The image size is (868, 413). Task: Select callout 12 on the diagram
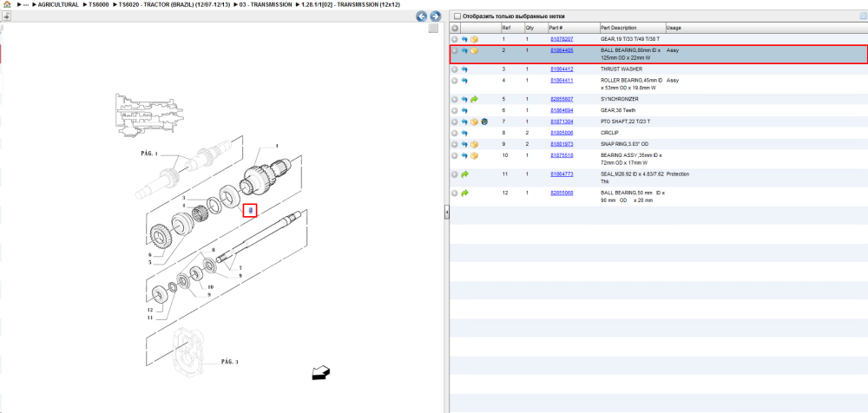coord(149,310)
